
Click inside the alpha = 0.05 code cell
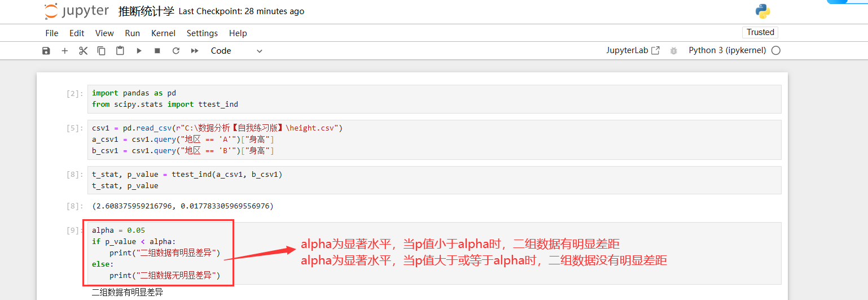point(433,253)
